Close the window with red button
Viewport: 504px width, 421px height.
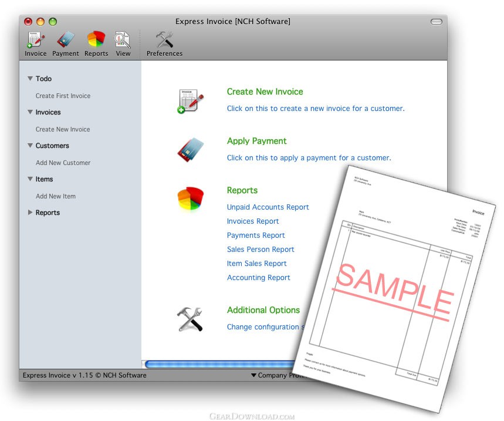(28, 22)
